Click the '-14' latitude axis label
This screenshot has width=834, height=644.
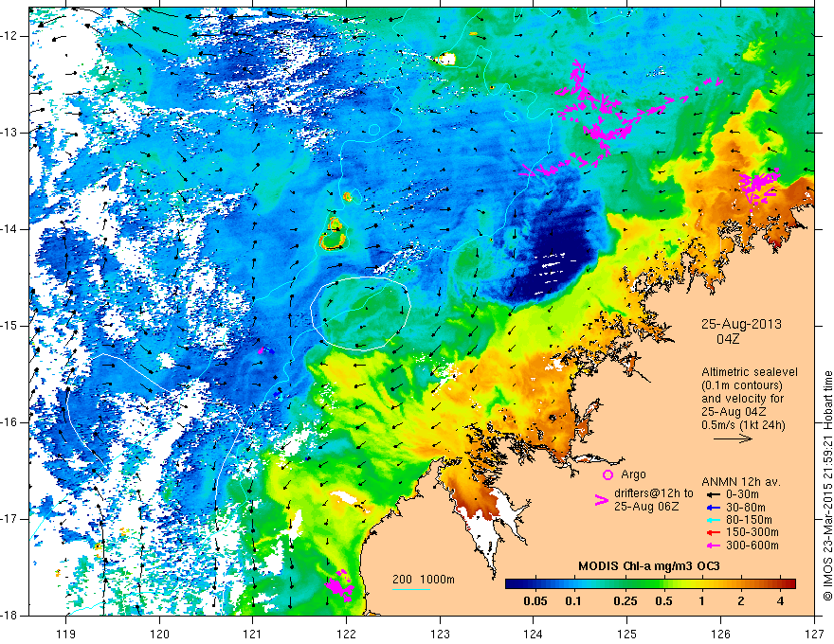tap(11, 229)
